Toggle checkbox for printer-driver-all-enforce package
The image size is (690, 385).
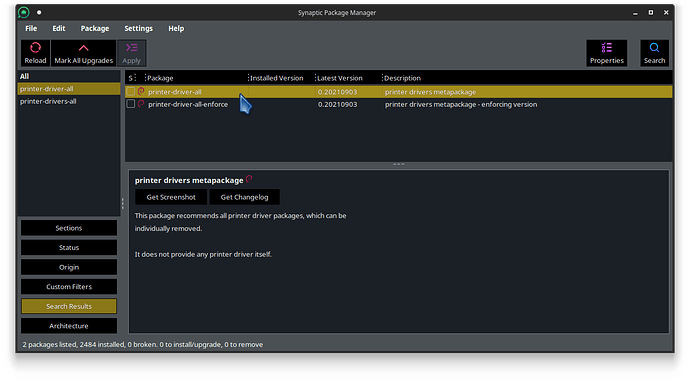131,104
